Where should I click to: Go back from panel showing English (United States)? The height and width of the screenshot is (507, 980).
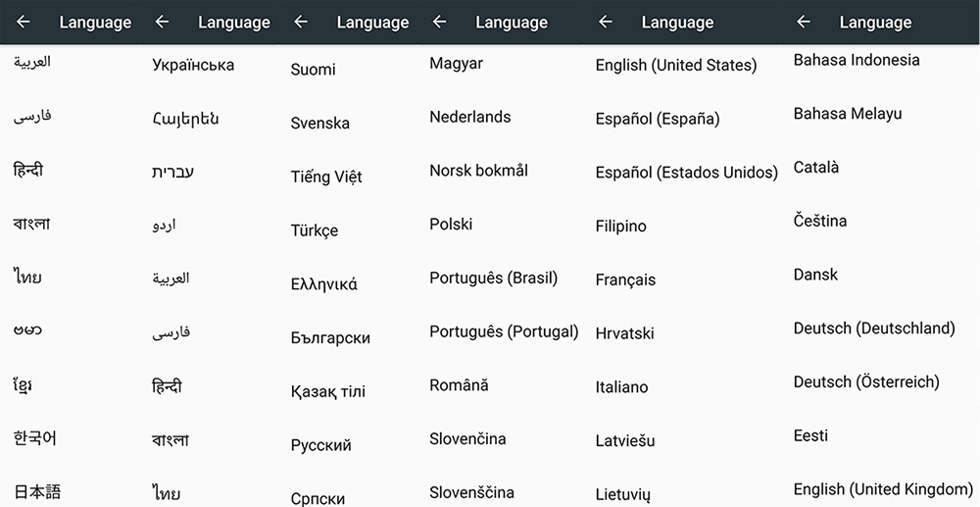(606, 22)
